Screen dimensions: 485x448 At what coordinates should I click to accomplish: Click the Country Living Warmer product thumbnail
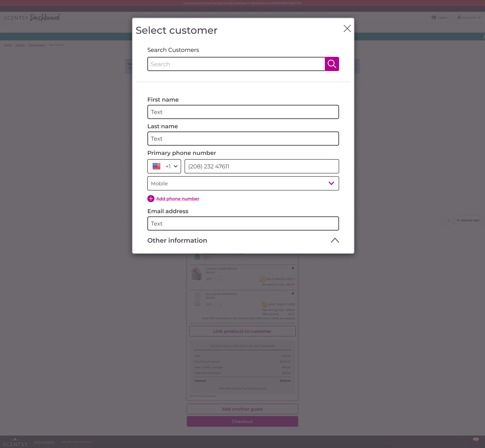tap(197, 274)
